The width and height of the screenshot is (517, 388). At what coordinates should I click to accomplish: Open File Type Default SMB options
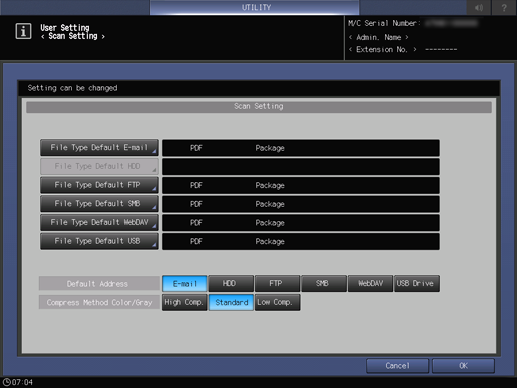pyautogui.click(x=99, y=204)
